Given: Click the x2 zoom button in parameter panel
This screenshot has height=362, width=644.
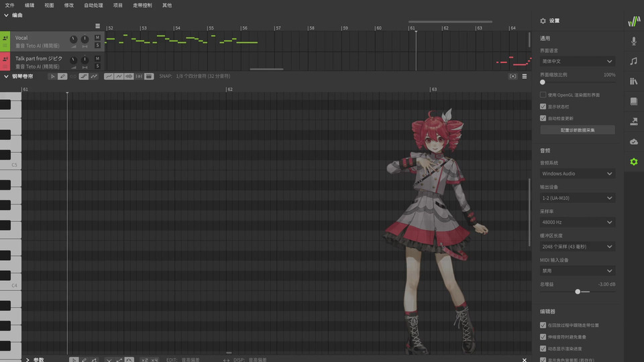Looking at the screenshot, I should coord(144,360).
